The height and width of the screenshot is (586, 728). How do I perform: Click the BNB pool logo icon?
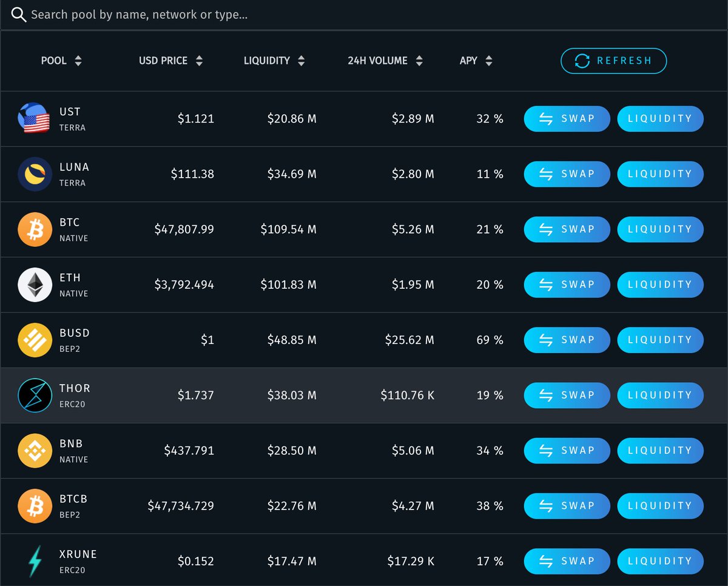[x=35, y=451]
